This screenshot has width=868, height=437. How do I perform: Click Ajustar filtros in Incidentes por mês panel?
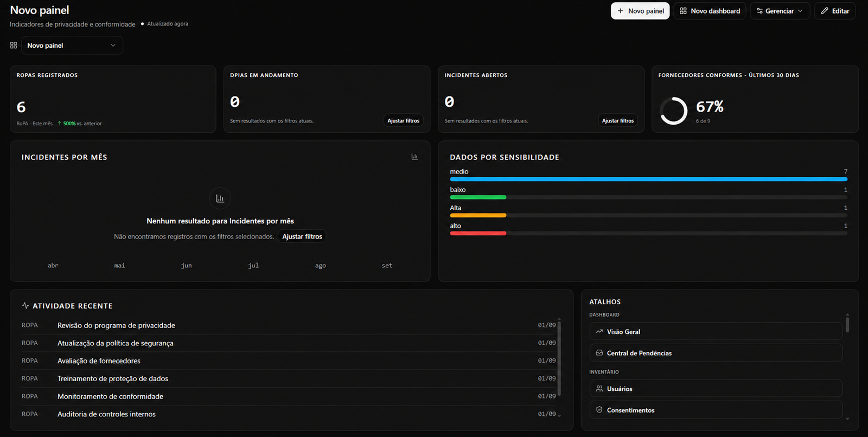[x=302, y=236]
